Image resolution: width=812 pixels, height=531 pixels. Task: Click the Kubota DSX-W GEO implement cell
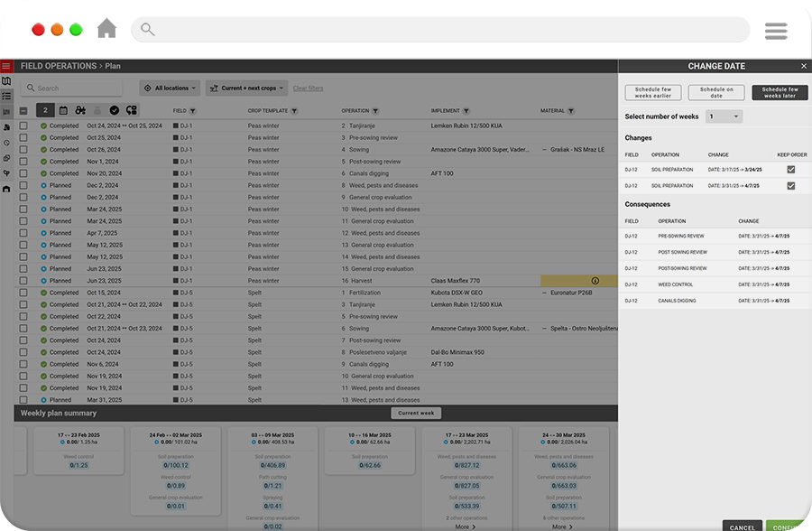click(457, 293)
